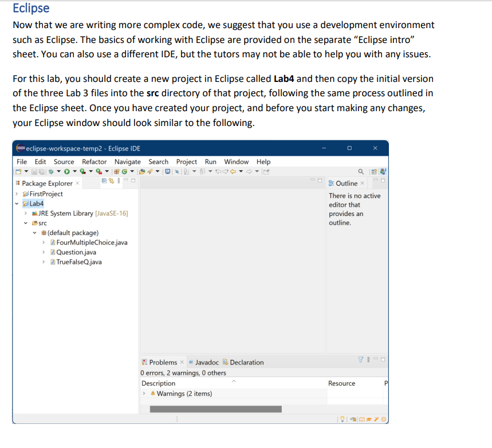Click the Run External Tools icon

(99, 171)
